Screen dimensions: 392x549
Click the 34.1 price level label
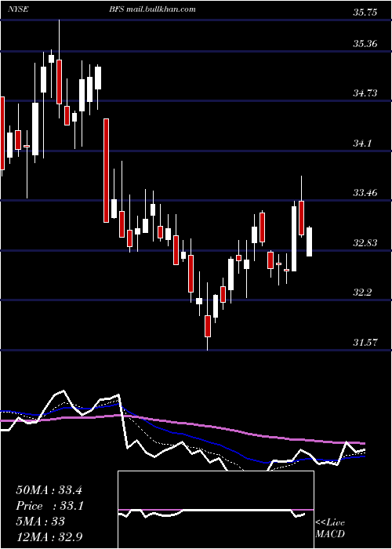pyautogui.click(x=362, y=144)
